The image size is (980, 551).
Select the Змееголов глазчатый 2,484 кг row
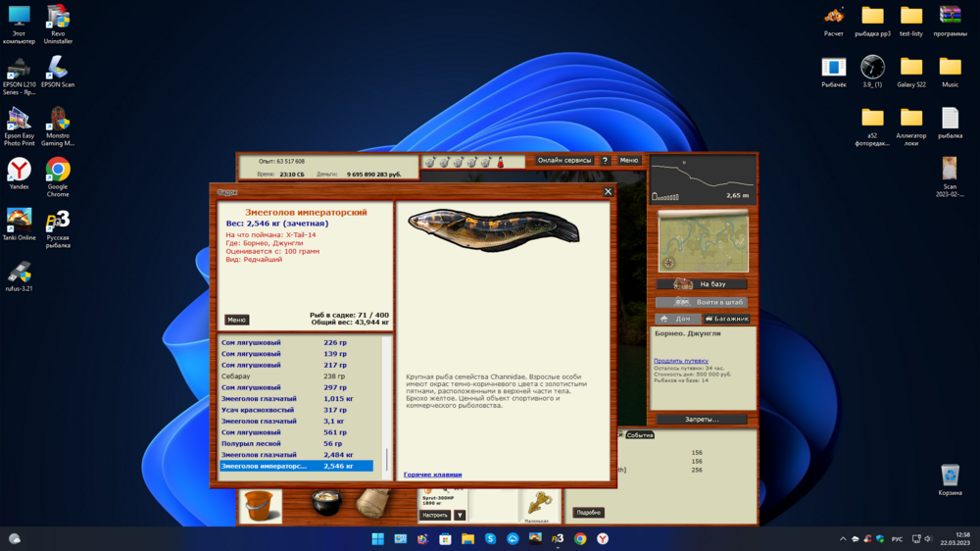pos(297,455)
